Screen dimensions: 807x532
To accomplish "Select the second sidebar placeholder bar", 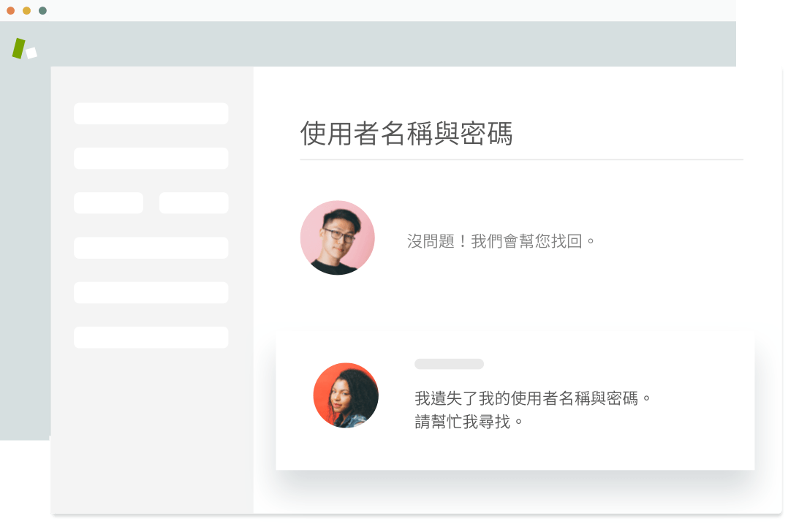I will 151,158.
